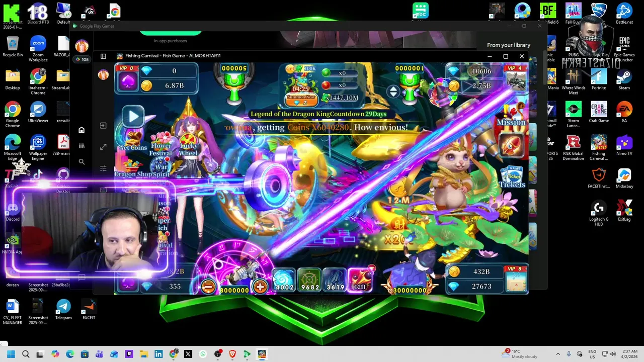Open the Epic Games Launcher shortcut
644x362 pixels.
624,49
